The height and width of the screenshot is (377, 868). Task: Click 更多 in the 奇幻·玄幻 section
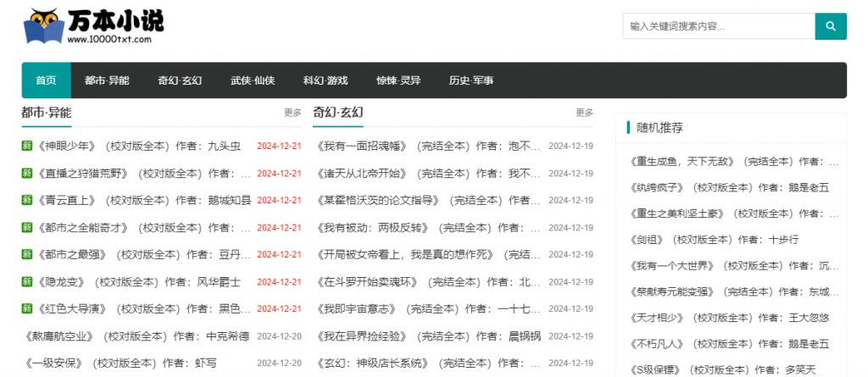coord(585,113)
